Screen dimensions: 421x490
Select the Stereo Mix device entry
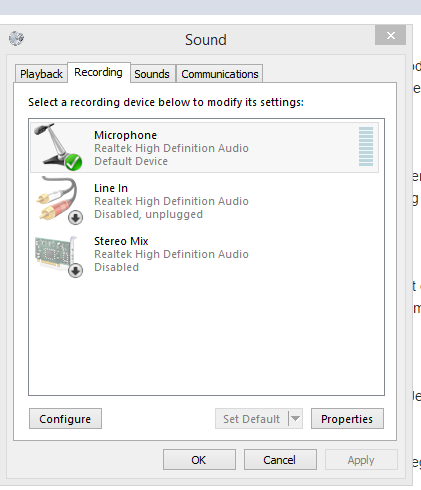(205, 256)
